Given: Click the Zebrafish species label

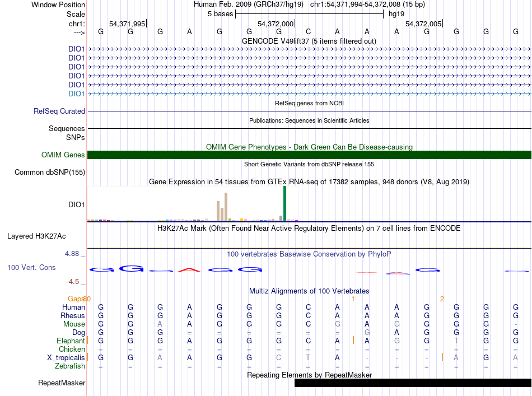Looking at the screenshot, I should click(70, 366).
